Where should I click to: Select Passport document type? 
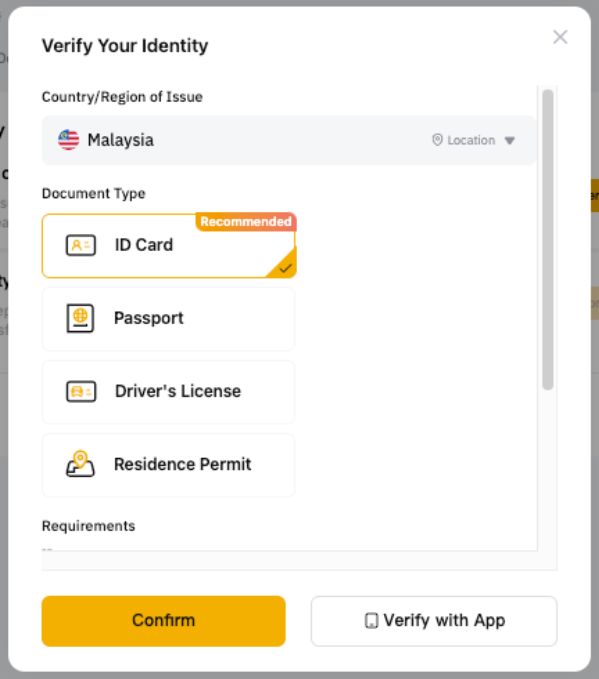tap(168, 319)
